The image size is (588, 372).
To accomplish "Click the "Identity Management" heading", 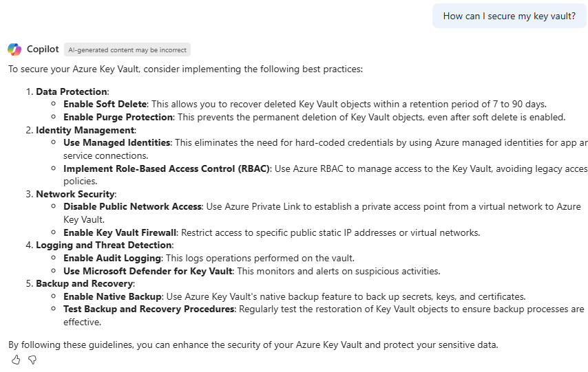I will (85, 130).
